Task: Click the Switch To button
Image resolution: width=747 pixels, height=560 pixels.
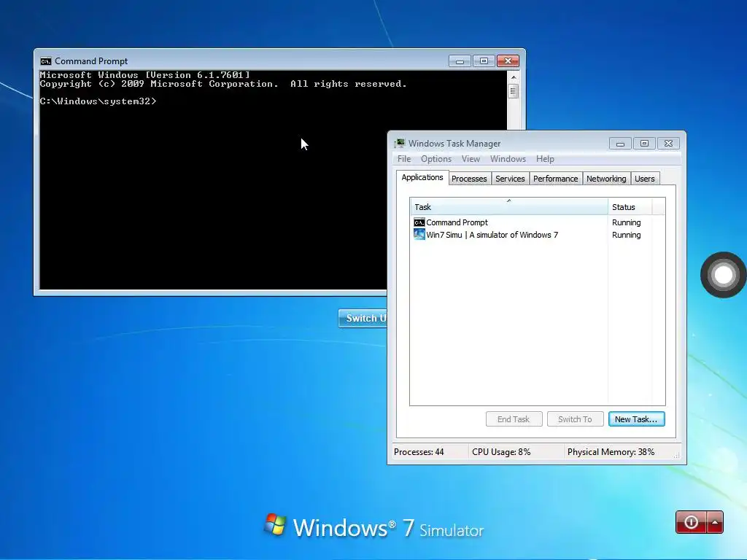Action: pos(575,419)
